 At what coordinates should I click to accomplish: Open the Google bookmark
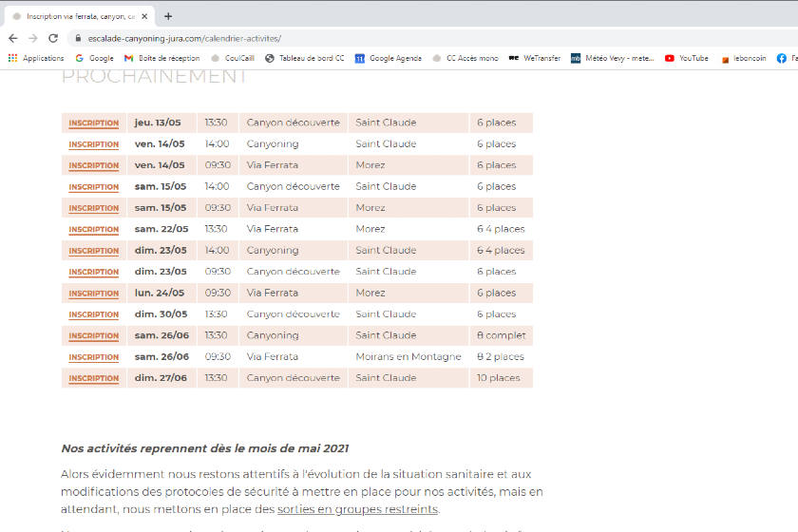(94, 58)
